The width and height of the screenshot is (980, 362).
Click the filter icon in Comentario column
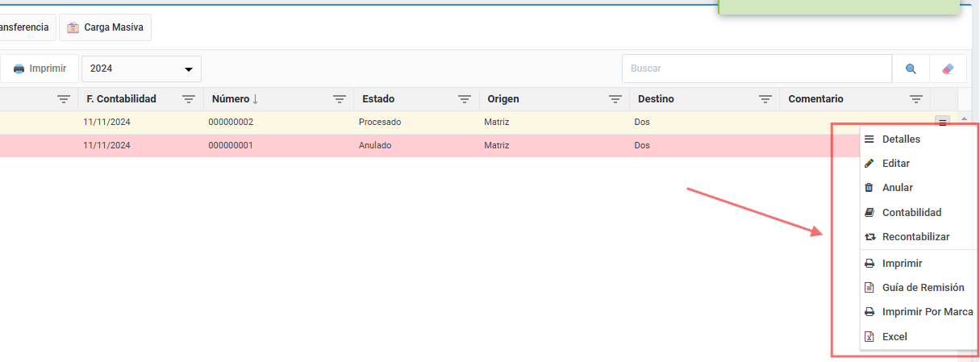click(915, 99)
